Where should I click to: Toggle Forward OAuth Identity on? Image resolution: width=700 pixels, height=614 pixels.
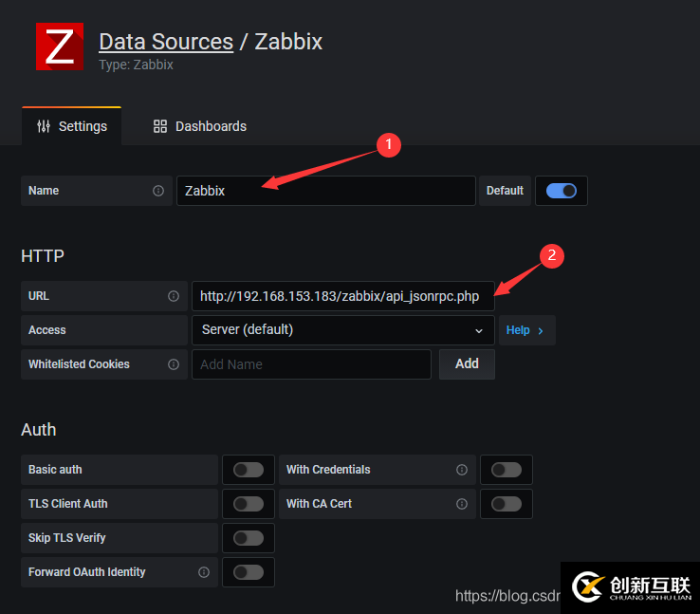pos(249,572)
